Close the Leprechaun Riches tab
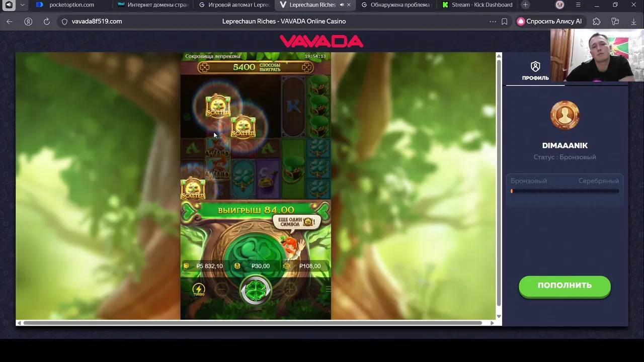This screenshot has height=362, width=644. click(x=349, y=5)
